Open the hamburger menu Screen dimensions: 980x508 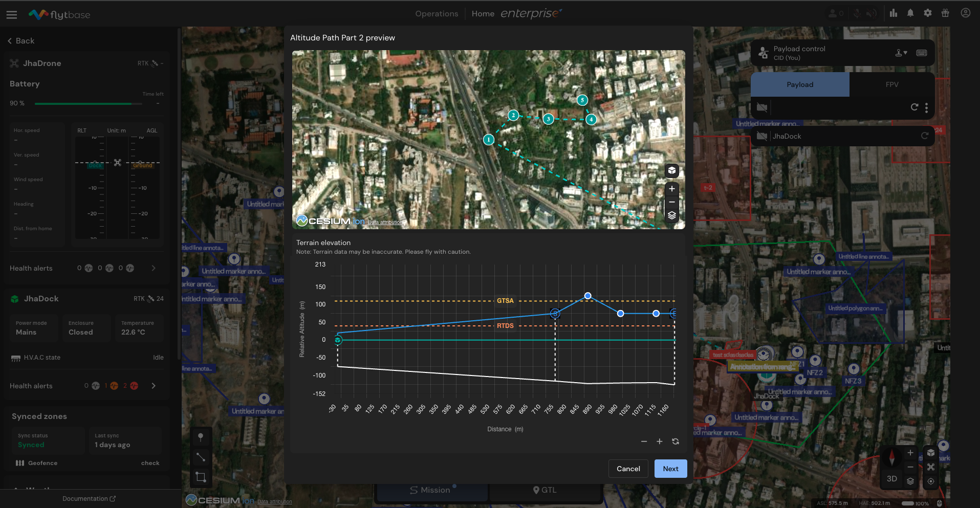tap(12, 15)
